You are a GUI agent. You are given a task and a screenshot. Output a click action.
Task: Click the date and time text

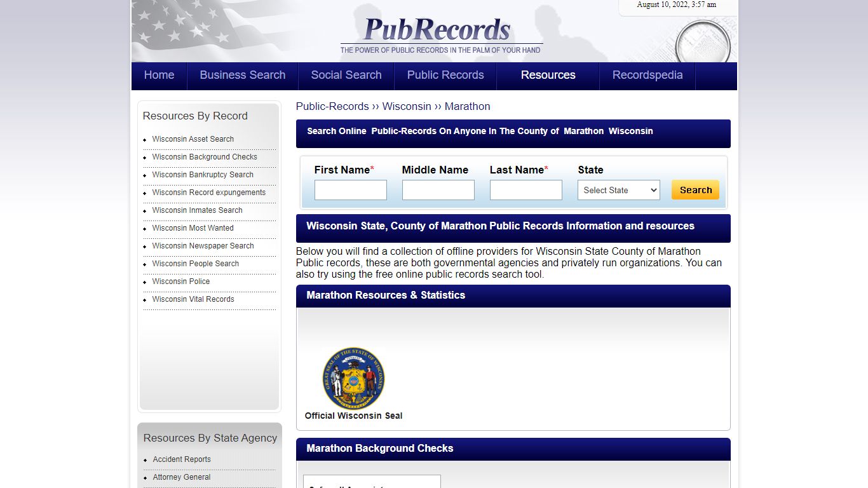pyautogui.click(x=677, y=4)
